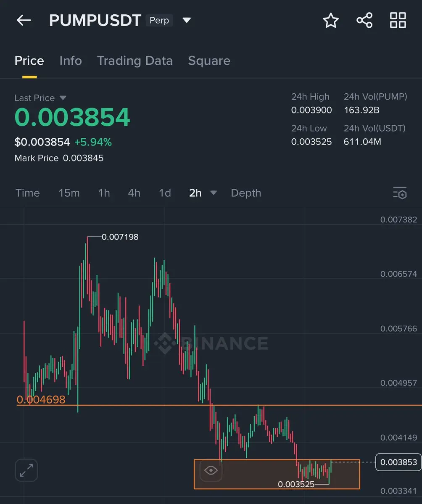The image size is (422, 504).
Task: Select the 1d interval
Action: (x=165, y=193)
